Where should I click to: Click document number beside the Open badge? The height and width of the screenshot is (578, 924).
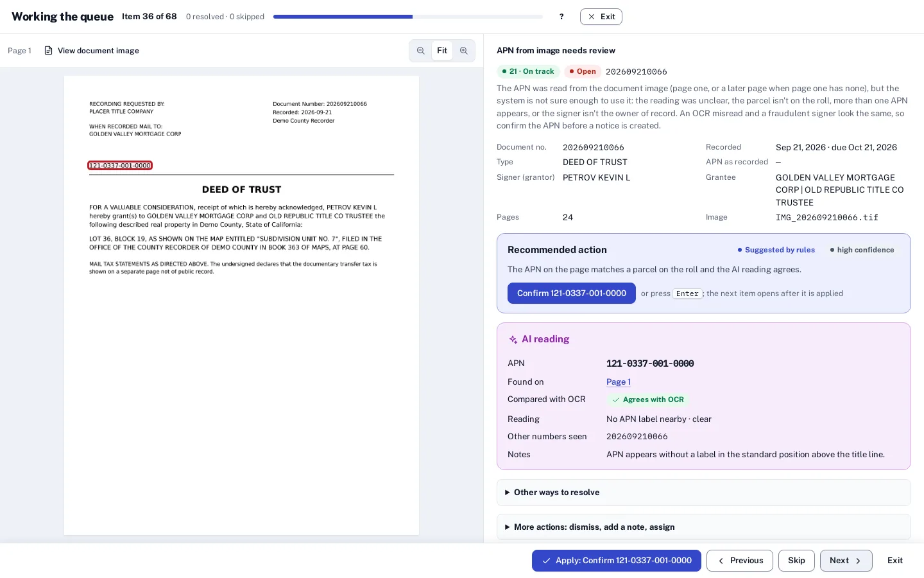pos(637,72)
